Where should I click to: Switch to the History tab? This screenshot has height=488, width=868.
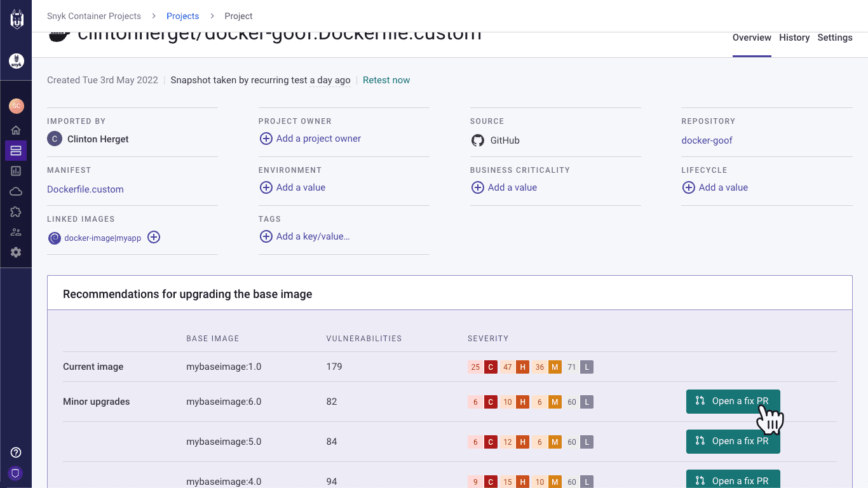pos(794,38)
